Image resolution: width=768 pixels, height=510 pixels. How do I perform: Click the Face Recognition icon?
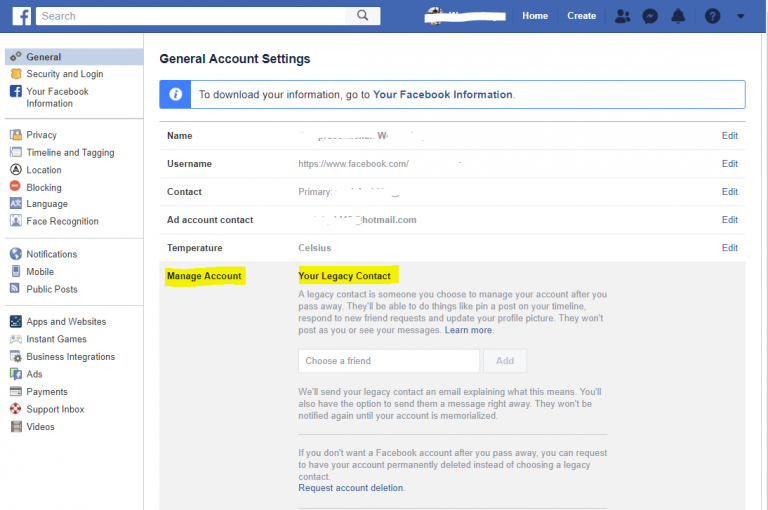[16, 220]
